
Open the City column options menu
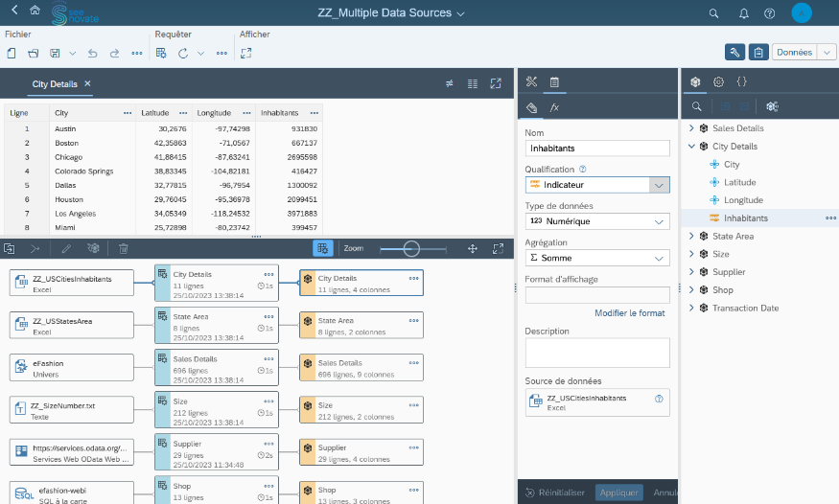click(x=128, y=113)
